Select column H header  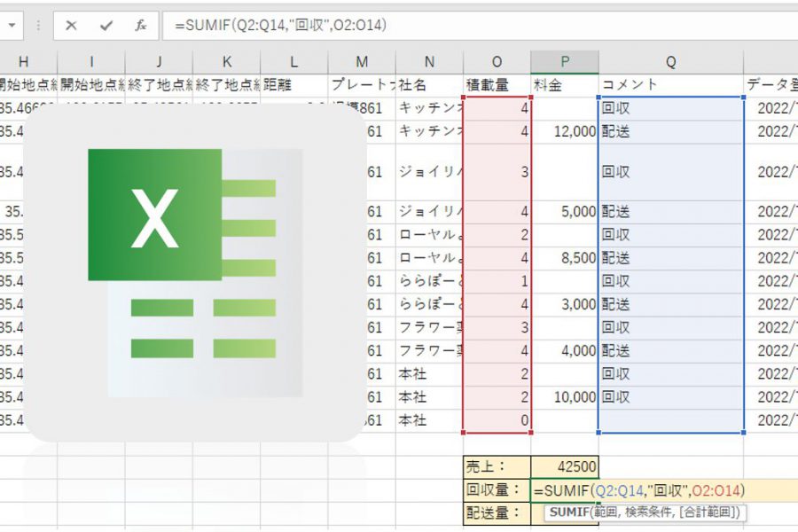(x=24, y=61)
